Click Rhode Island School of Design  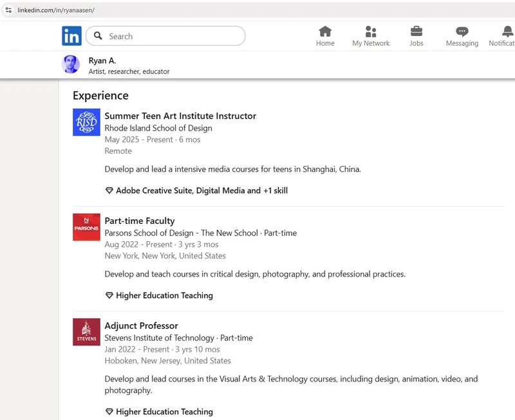point(158,128)
